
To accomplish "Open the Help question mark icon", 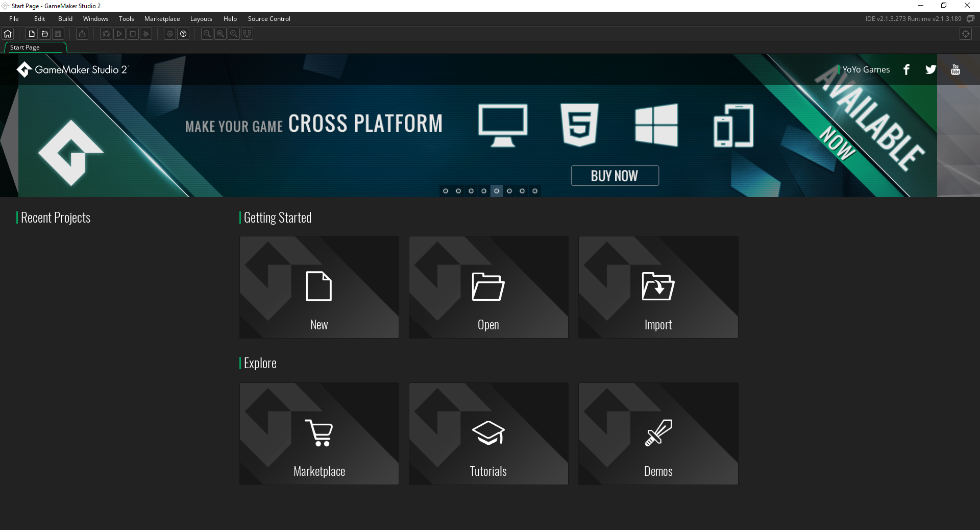I will (x=183, y=34).
